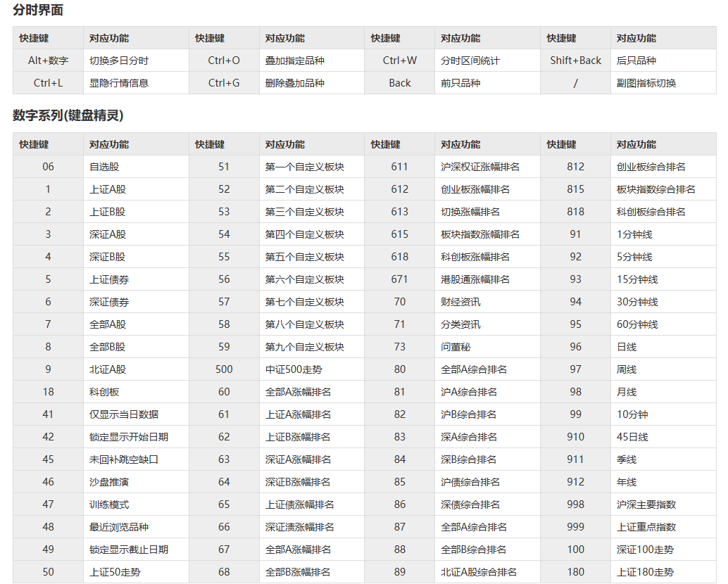The image size is (728, 584).
Task: Click the 沪深主要指数 cell
Action: coord(663,504)
